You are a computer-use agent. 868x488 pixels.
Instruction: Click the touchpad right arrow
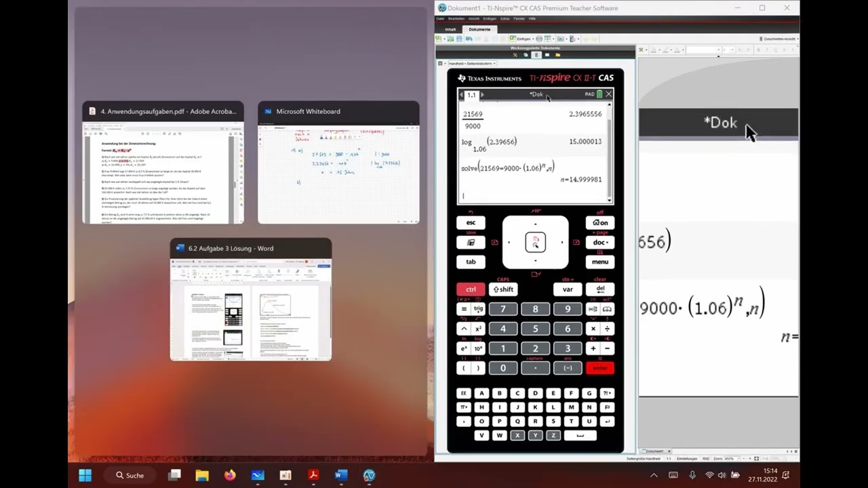coord(561,242)
